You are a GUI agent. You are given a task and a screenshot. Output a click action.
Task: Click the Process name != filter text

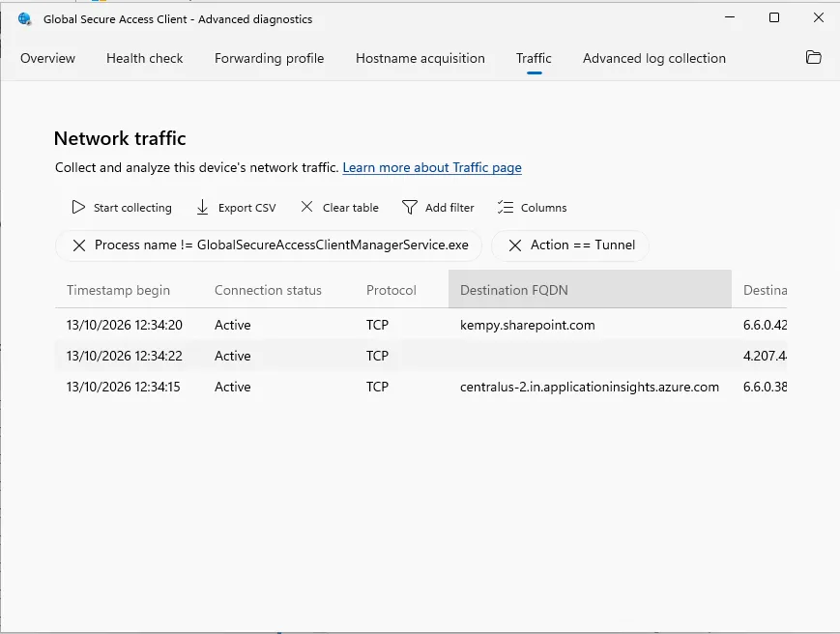tap(281, 245)
